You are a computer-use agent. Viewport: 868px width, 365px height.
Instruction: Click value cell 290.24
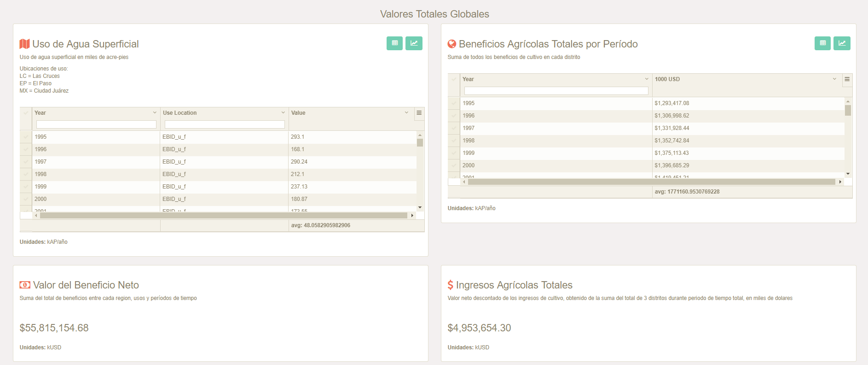353,162
